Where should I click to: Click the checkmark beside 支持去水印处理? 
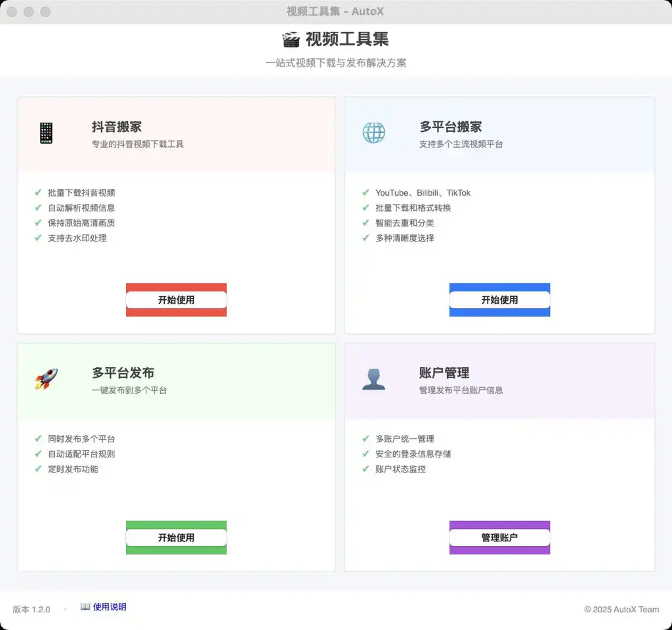(x=38, y=238)
